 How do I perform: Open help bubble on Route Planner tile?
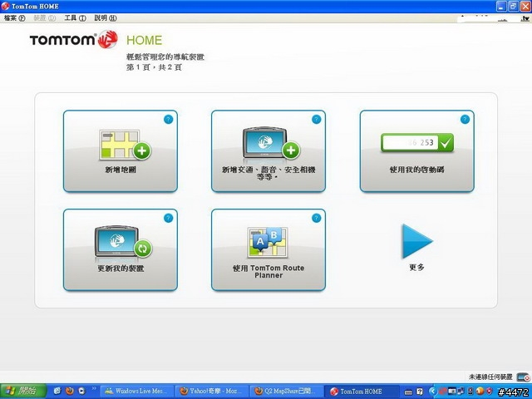click(316, 218)
